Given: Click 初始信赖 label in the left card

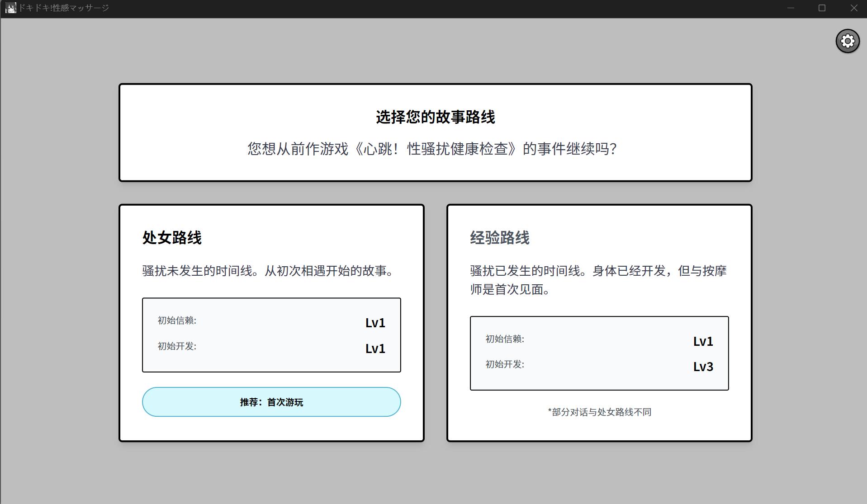Looking at the screenshot, I should (x=177, y=320).
